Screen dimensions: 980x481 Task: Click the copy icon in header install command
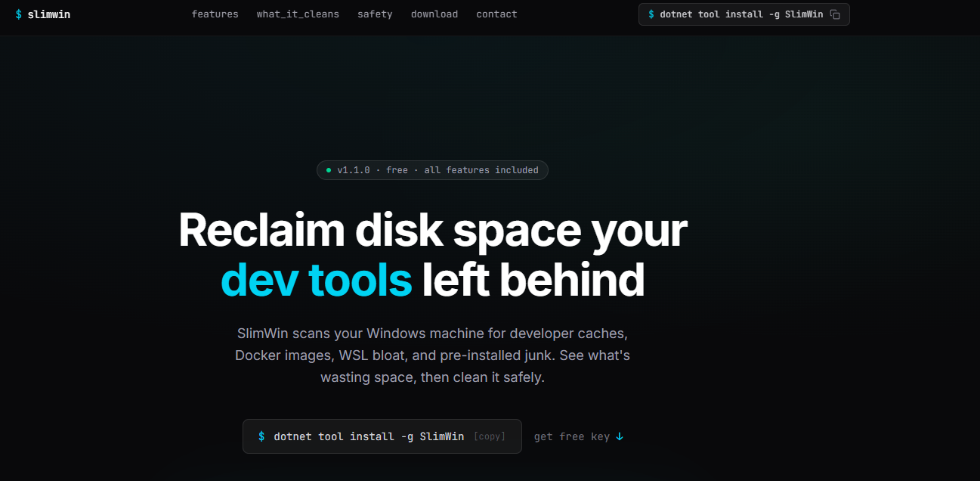tap(835, 14)
